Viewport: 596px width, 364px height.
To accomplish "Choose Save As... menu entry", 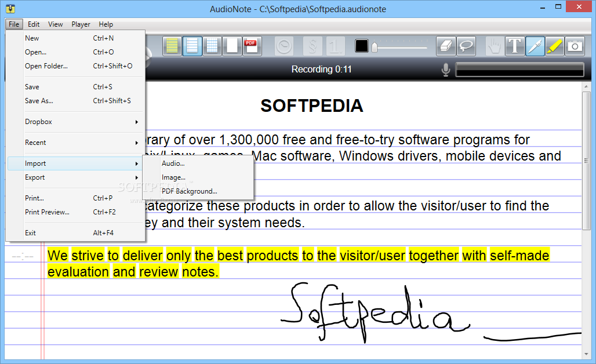I will point(76,101).
